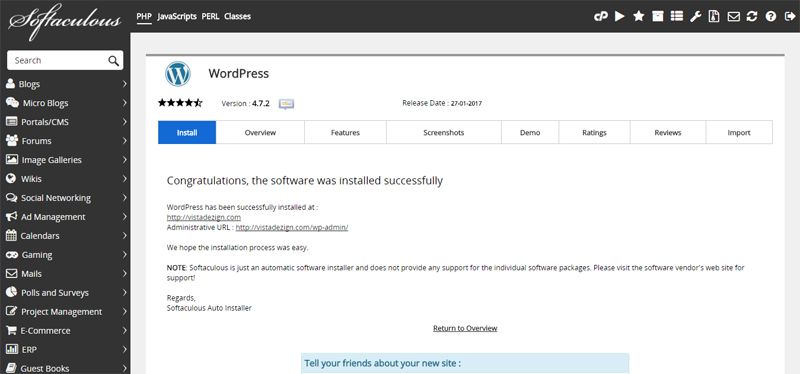
Task: Expand the Project Management chevron
Action: point(124,312)
